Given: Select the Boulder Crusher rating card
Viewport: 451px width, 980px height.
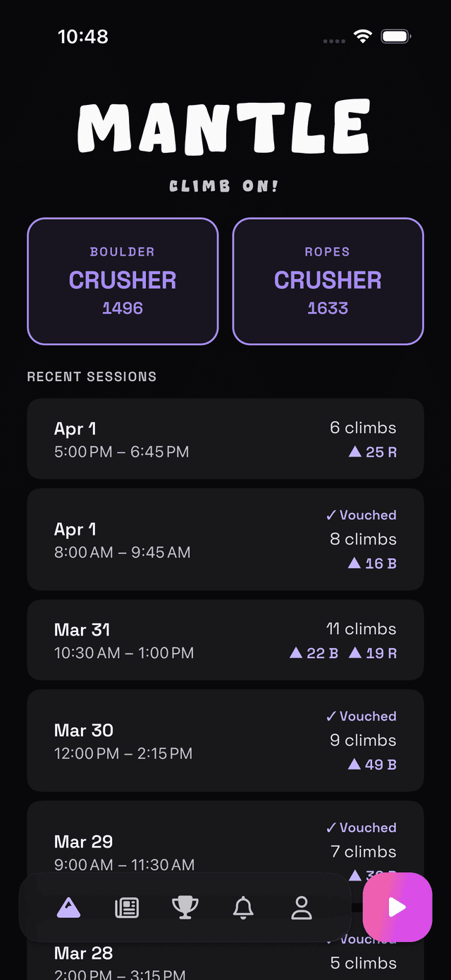Looking at the screenshot, I should point(123,281).
